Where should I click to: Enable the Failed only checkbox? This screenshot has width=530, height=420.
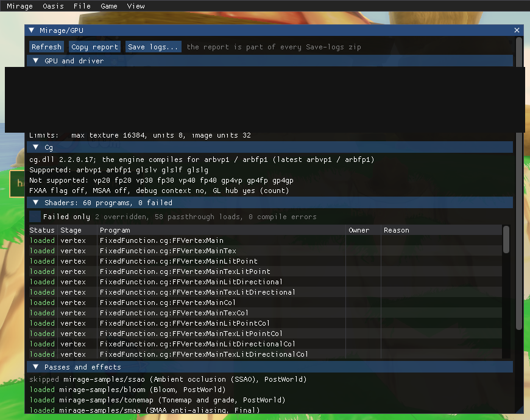(35, 217)
